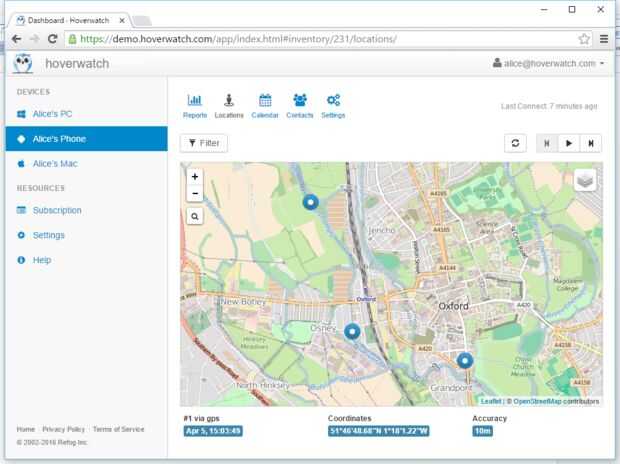Image resolution: width=620 pixels, height=464 pixels.
Task: Open a new browser tab
Action: [142, 21]
